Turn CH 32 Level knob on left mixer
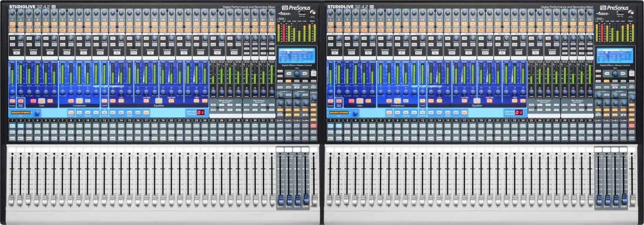The height and width of the screenshot is (225, 644). 271,91
